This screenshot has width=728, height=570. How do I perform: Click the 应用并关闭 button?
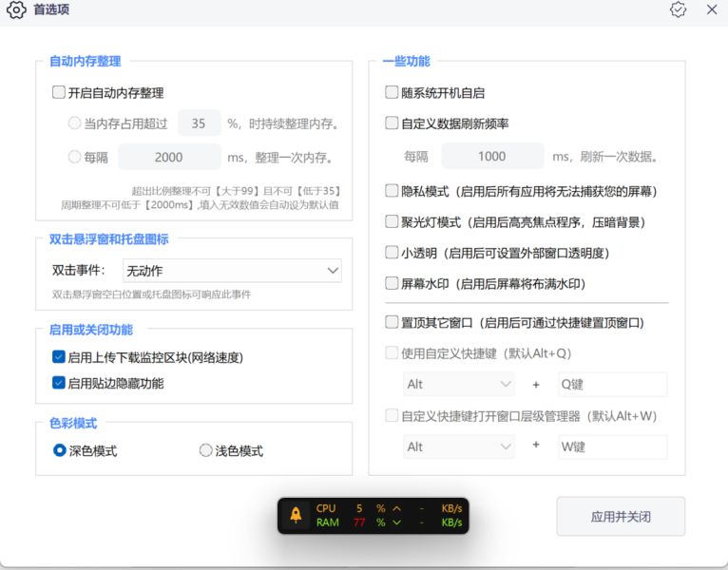(621, 516)
